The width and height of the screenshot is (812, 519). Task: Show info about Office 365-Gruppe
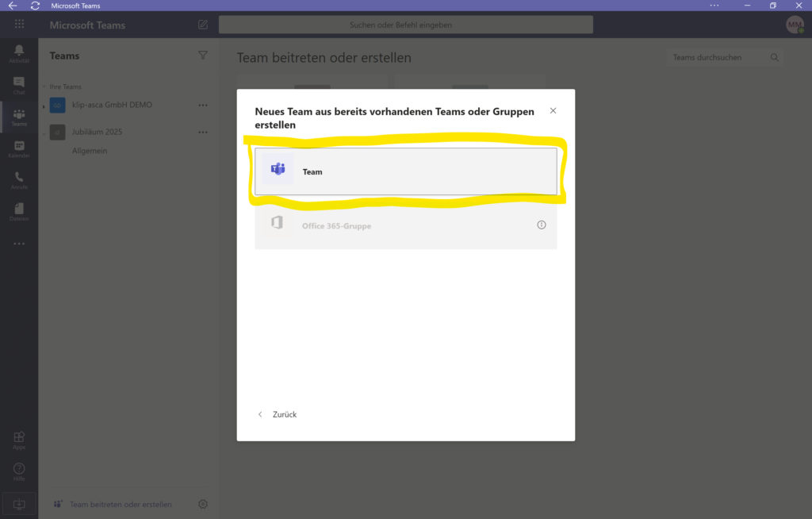[x=541, y=225]
